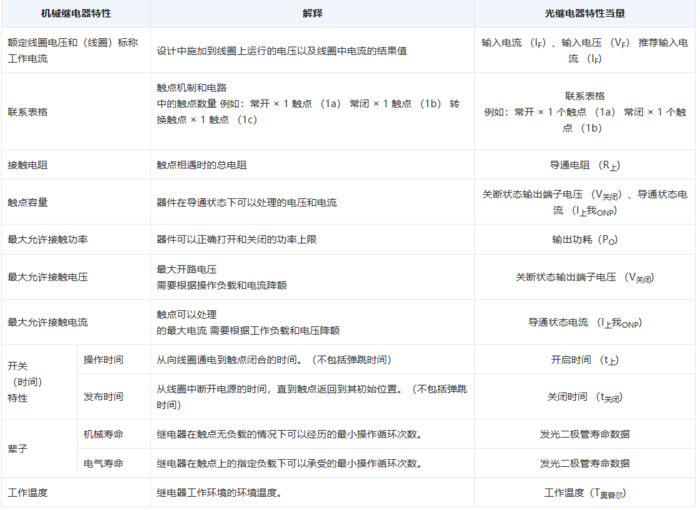
Task: Click 发光二极管寿命数据 in the 电气寿命 row
Action: point(584,464)
